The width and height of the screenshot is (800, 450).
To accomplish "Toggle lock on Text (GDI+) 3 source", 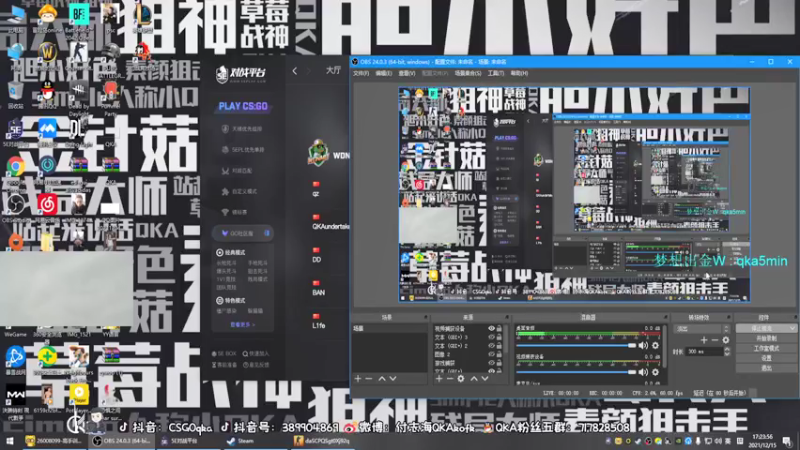I will (499, 337).
